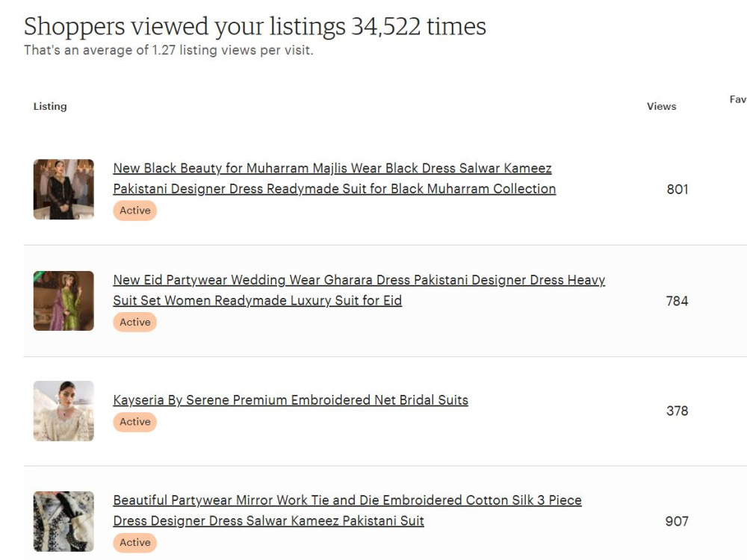The height and width of the screenshot is (560, 747).
Task: Click the Active badge under the Kayseria listing
Action: tap(134, 422)
